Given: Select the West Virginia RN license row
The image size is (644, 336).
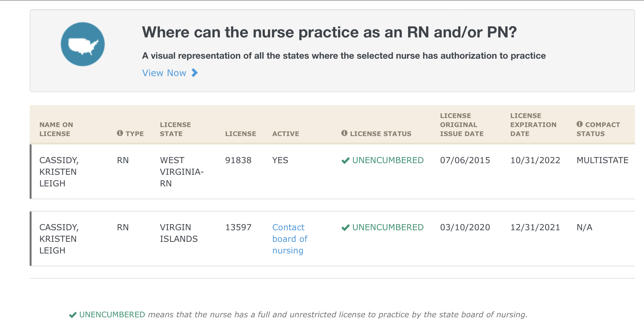Looking at the screenshot, I should (322, 172).
